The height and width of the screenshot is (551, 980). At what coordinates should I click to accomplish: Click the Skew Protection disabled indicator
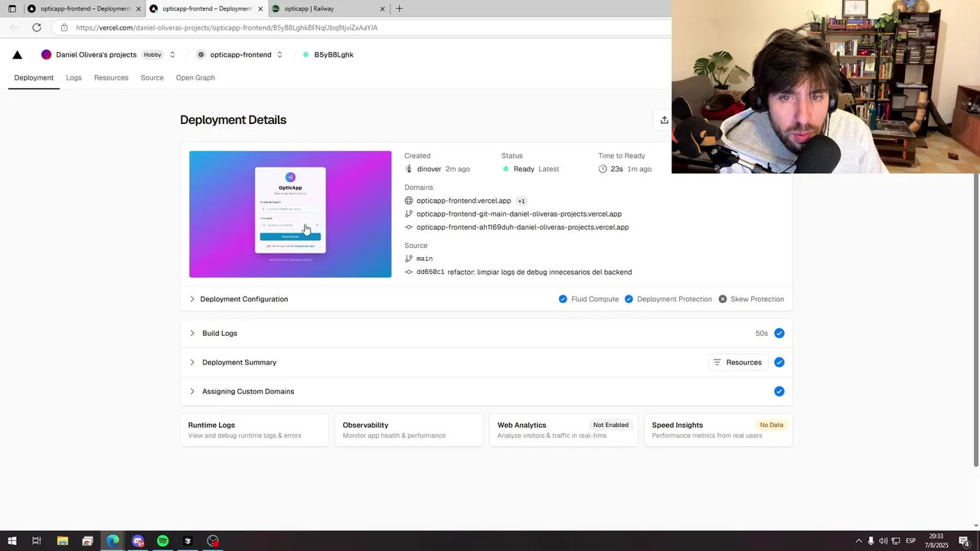[722, 299]
